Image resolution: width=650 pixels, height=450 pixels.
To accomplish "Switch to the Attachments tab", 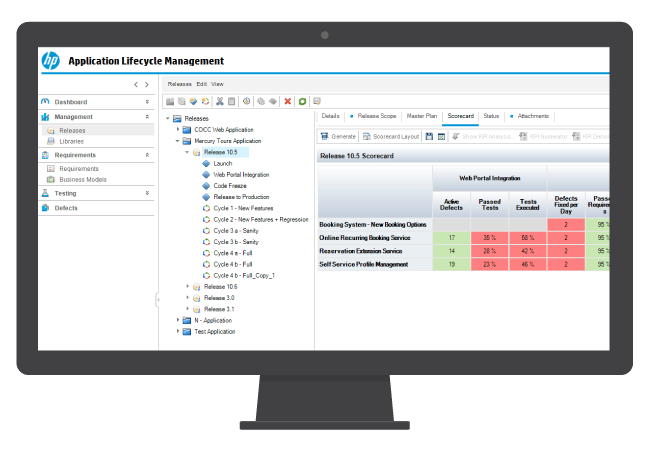I will pos(533,116).
